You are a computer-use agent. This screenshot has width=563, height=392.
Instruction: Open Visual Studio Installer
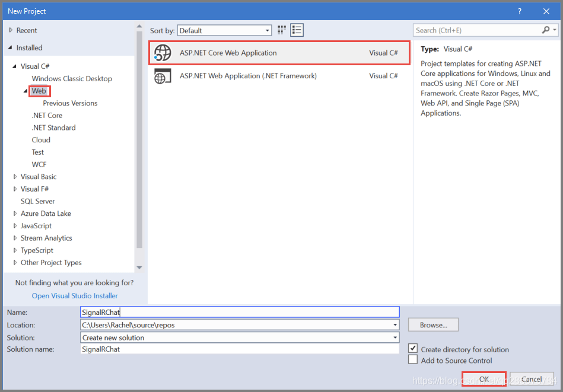coord(74,295)
